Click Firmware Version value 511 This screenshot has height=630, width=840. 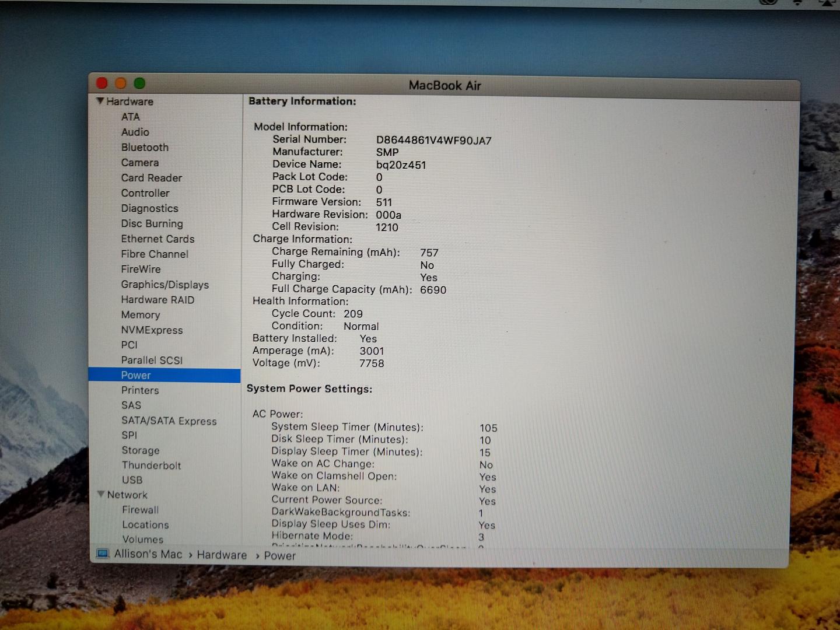(x=384, y=202)
